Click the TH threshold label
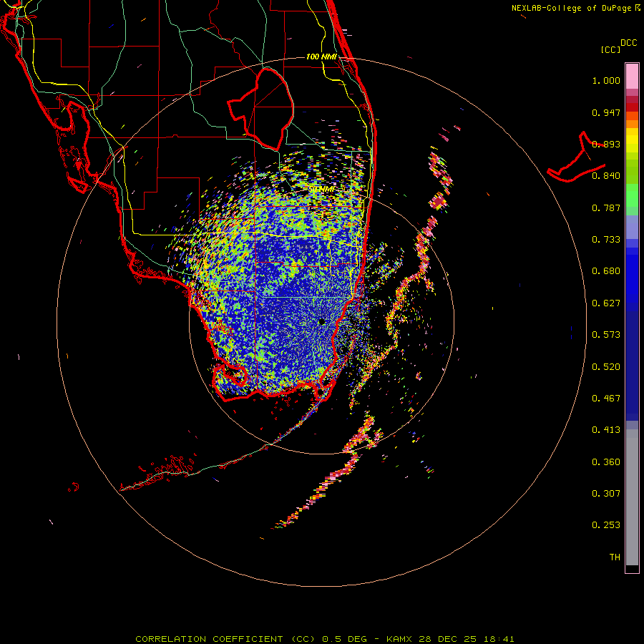The height and width of the screenshot is (644, 644). tap(615, 557)
